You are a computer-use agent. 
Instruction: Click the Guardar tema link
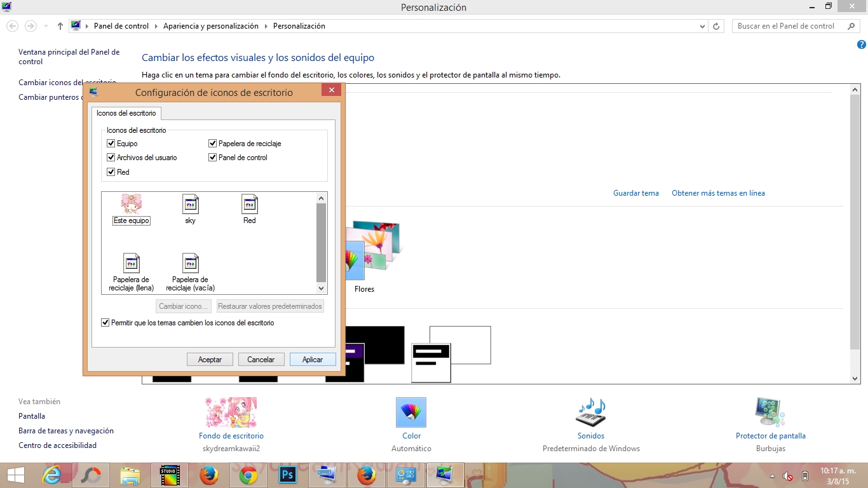tap(636, 193)
